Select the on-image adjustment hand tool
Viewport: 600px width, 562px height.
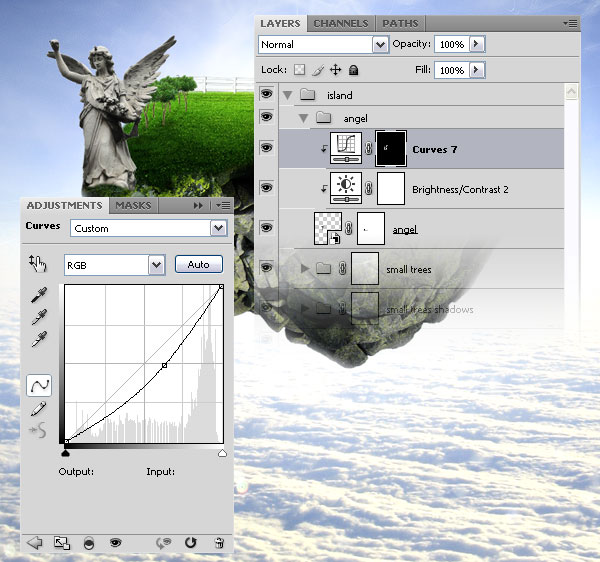click(x=38, y=264)
